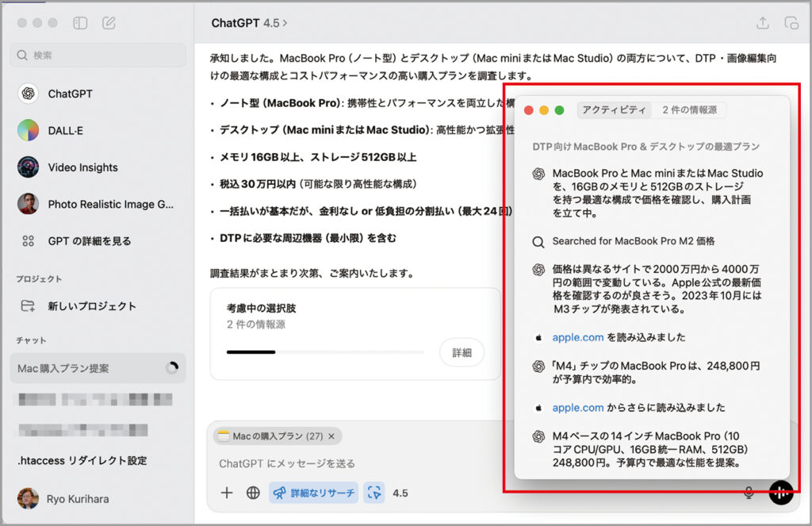812x526 pixels.
Task: Remove the Macの購入プラン (27) attachment
Action: click(x=331, y=436)
